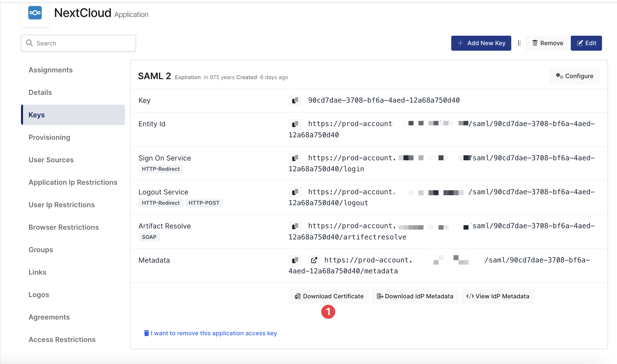Copy the Logout Service URL
Screen dimensions: 617x364
(x=295, y=192)
